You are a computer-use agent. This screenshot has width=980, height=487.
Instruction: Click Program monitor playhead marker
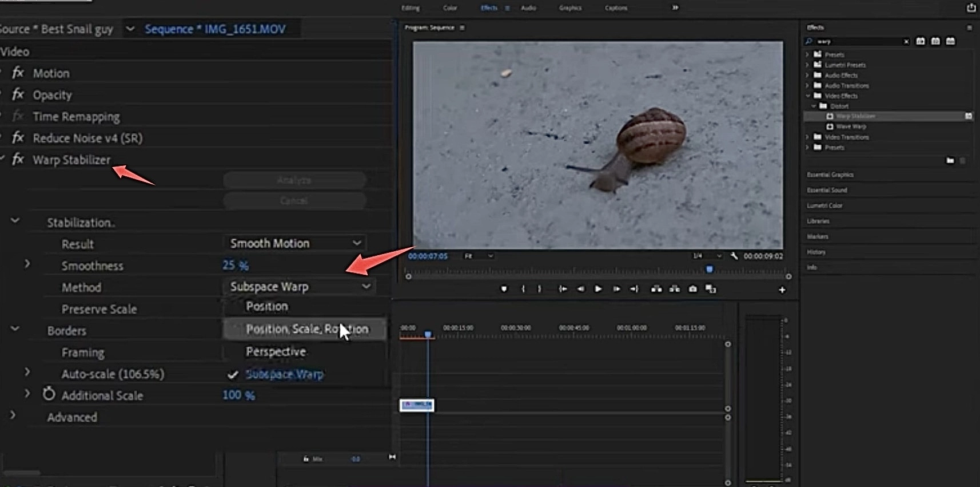tap(710, 269)
